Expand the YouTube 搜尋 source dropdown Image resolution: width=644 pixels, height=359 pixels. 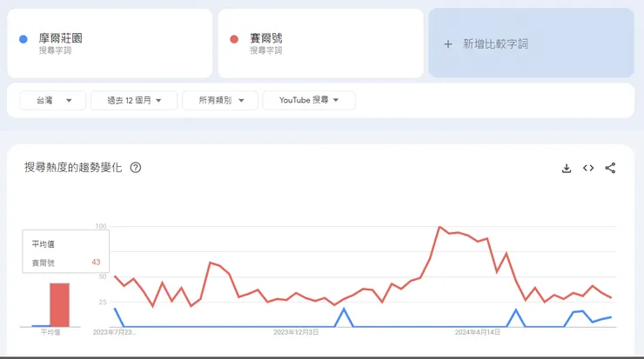coord(309,101)
